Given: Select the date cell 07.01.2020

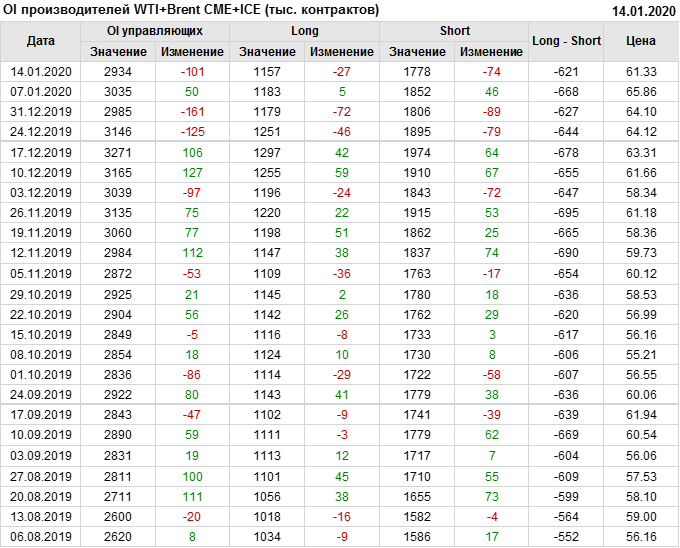Looking at the screenshot, I should (41, 91).
